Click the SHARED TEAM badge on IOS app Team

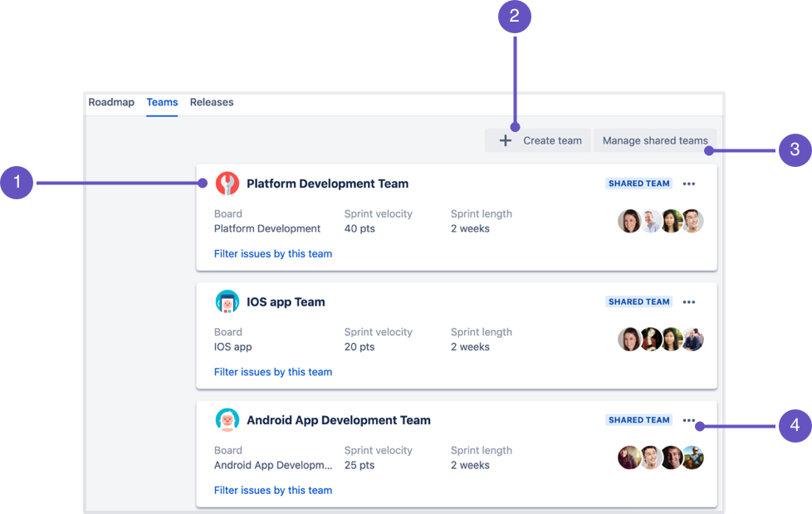pos(638,301)
